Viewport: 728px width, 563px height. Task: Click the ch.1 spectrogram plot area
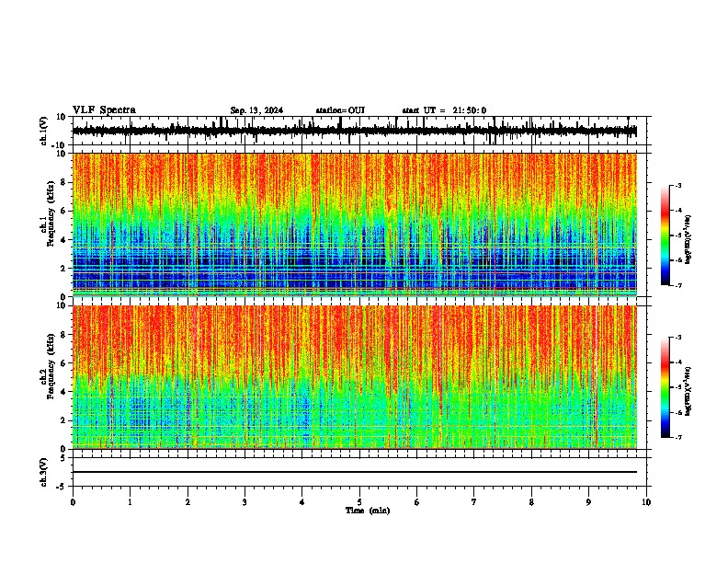pyautogui.click(x=354, y=224)
